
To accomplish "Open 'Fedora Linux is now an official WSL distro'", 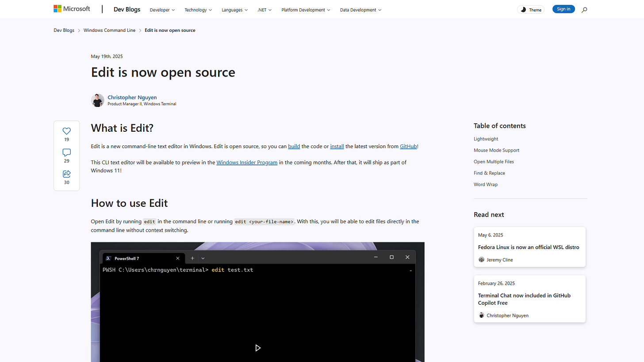I will tap(529, 247).
